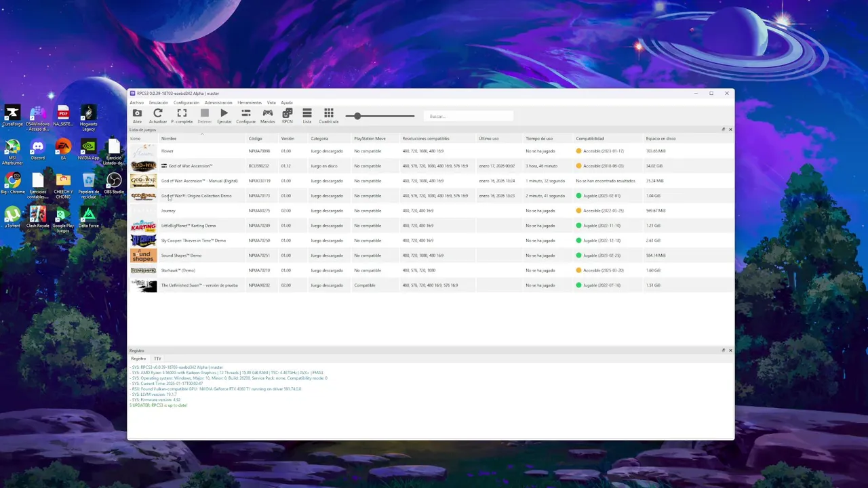The image size is (868, 488).
Task: Click the Buscar search field
Action: pos(468,116)
